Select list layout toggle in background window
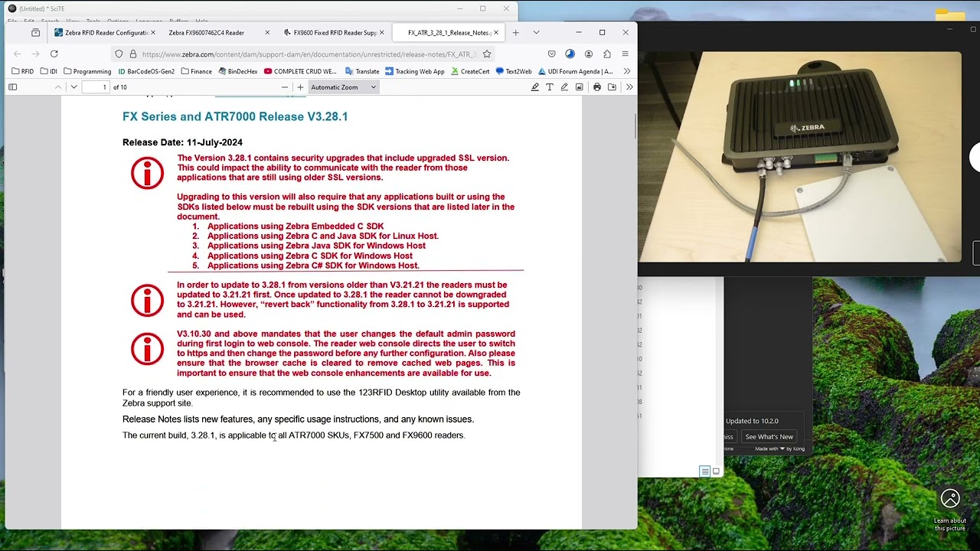The image size is (980, 551). tap(704, 471)
